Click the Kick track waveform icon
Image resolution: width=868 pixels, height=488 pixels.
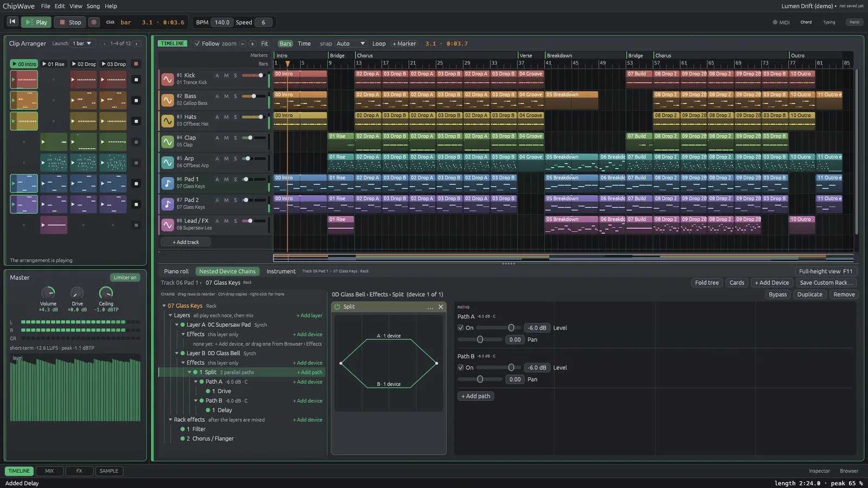tap(168, 79)
